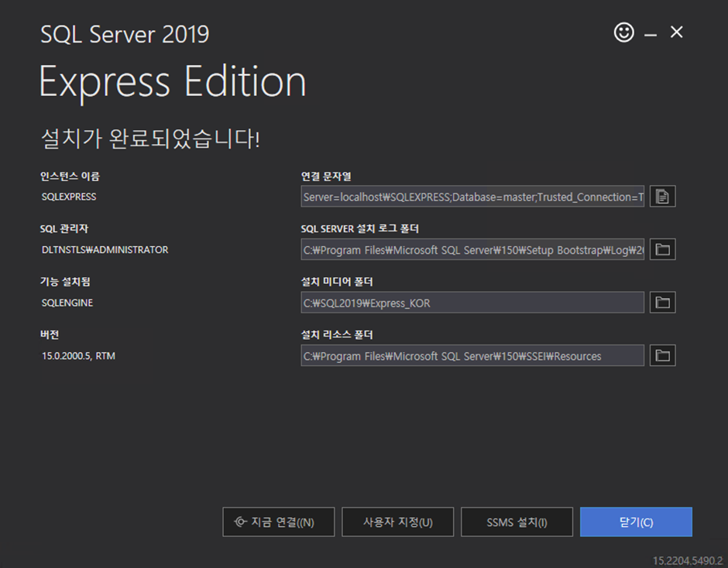Click the installer build number 15.2204.5490.2
This screenshot has height=568, width=728.
687,560
